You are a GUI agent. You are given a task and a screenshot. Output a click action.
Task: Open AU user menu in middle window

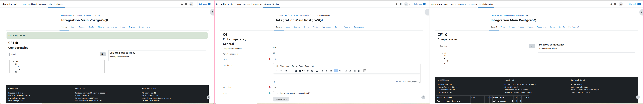(x=407, y=4)
